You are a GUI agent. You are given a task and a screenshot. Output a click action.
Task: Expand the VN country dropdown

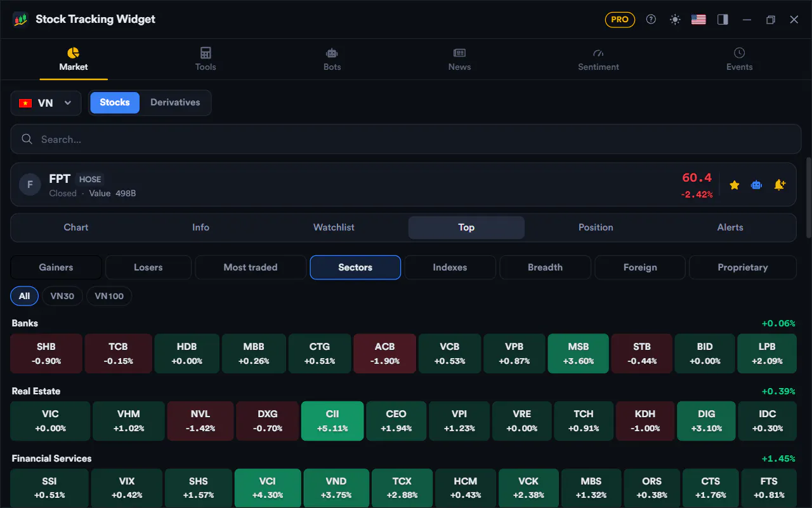pos(46,103)
